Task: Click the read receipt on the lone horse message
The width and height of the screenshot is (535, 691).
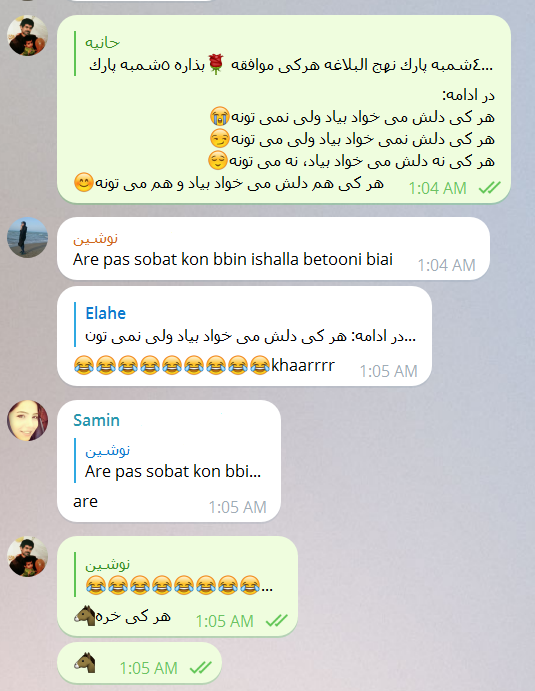Action: coord(201,668)
